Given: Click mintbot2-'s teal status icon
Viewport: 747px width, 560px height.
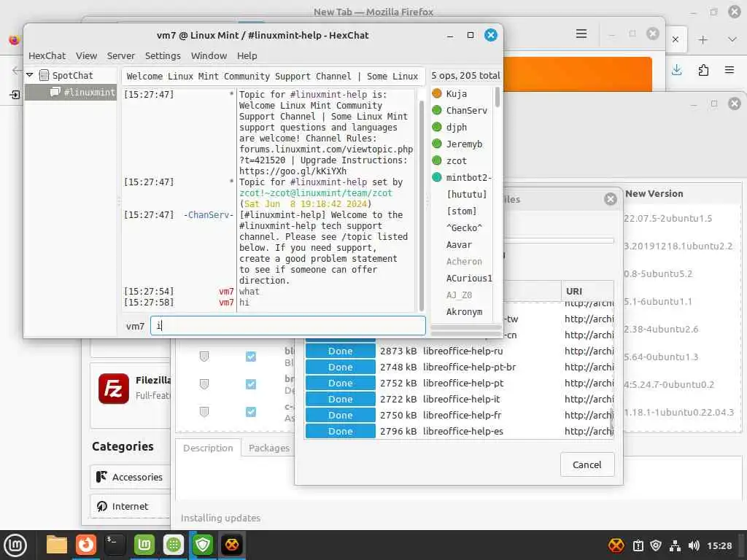Looking at the screenshot, I should coord(436,177).
